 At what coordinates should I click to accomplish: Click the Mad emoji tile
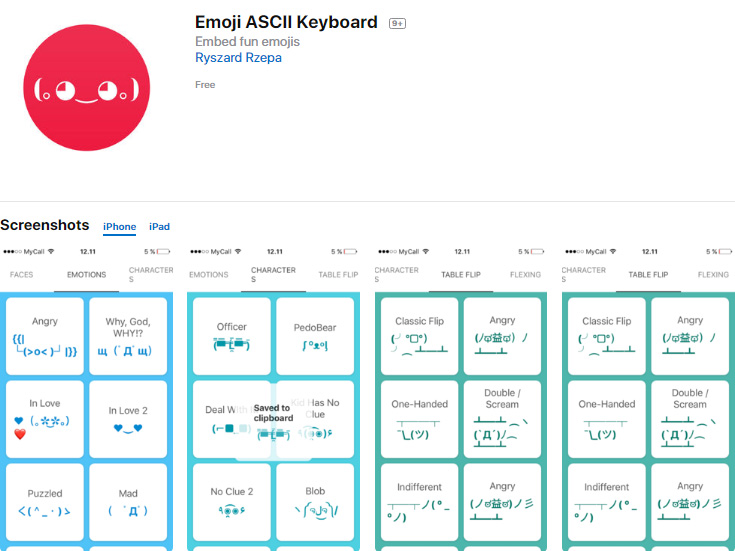(128, 501)
